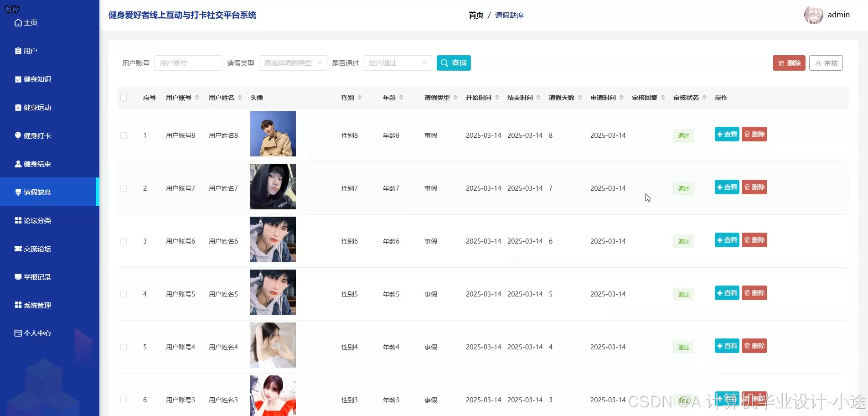Open the 个人中心 personal center icon
Screen dimensions: 868x416
click(x=17, y=333)
